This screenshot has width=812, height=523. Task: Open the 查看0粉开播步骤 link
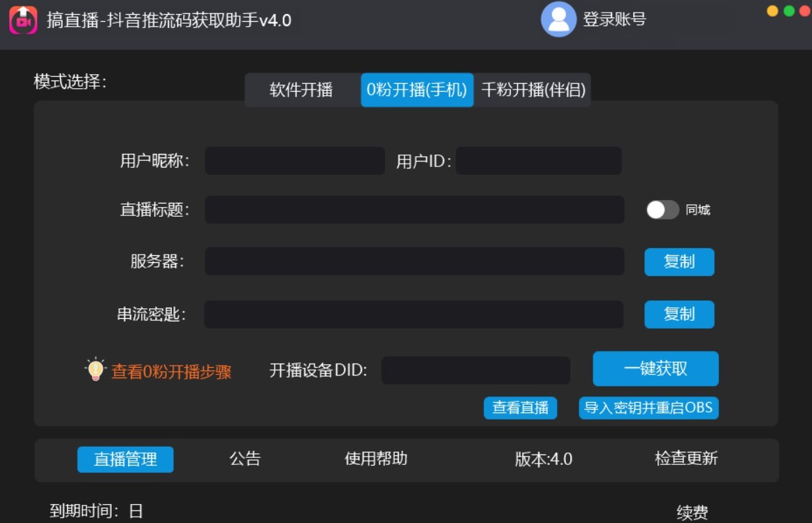[171, 372]
